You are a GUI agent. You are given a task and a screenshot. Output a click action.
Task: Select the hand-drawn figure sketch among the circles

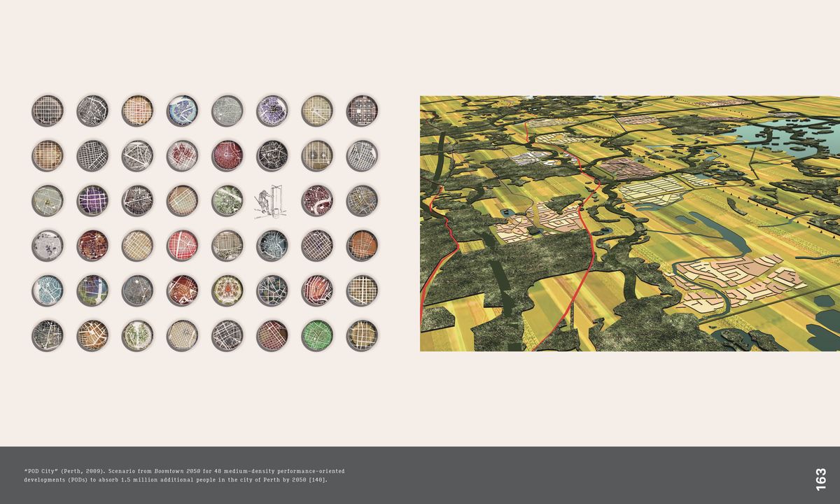point(272,201)
